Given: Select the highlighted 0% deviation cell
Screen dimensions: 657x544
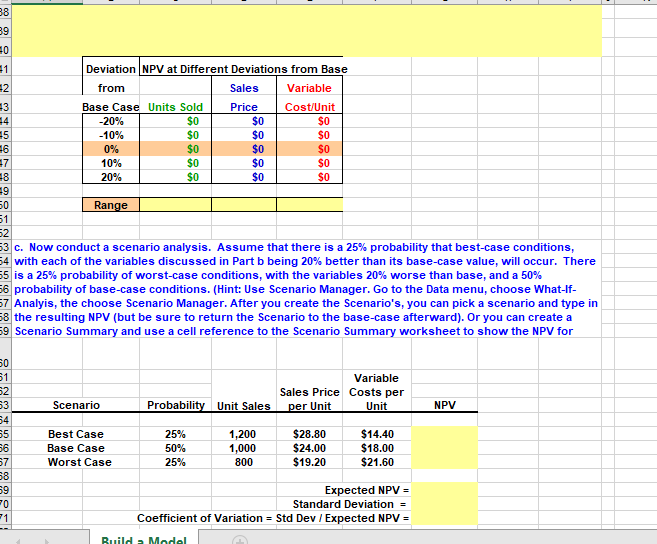Looking at the screenshot, I should [x=111, y=149].
